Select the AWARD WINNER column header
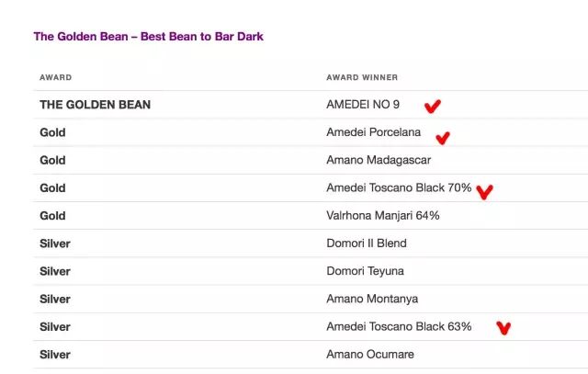The width and height of the screenshot is (588, 374). coord(362,78)
